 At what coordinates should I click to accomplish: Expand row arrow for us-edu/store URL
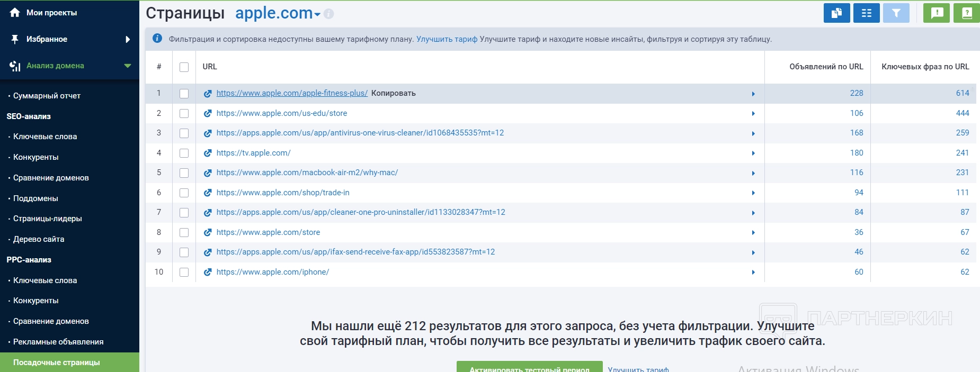753,113
